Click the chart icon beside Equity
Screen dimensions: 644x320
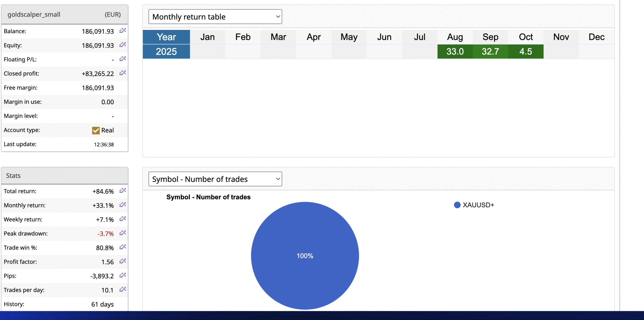pos(123,45)
